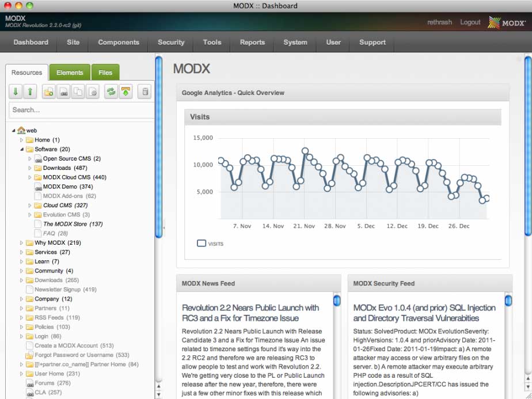532x399 pixels.
Task: Expand the Community (4) tree node
Action: tap(21, 271)
